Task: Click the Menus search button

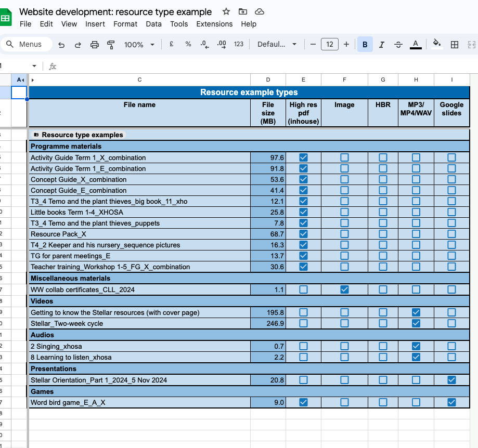Action: [26, 45]
